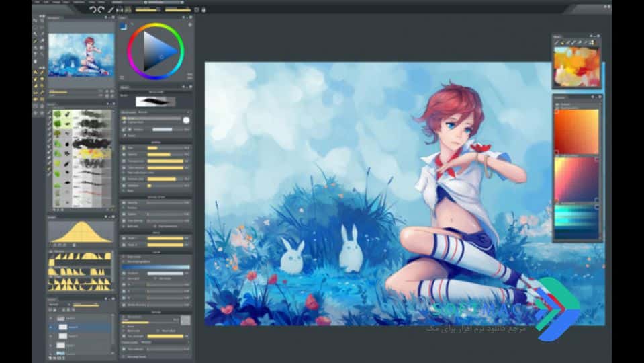Pick a color from the teal striped swatches
644x363 pixels.
tap(576, 222)
